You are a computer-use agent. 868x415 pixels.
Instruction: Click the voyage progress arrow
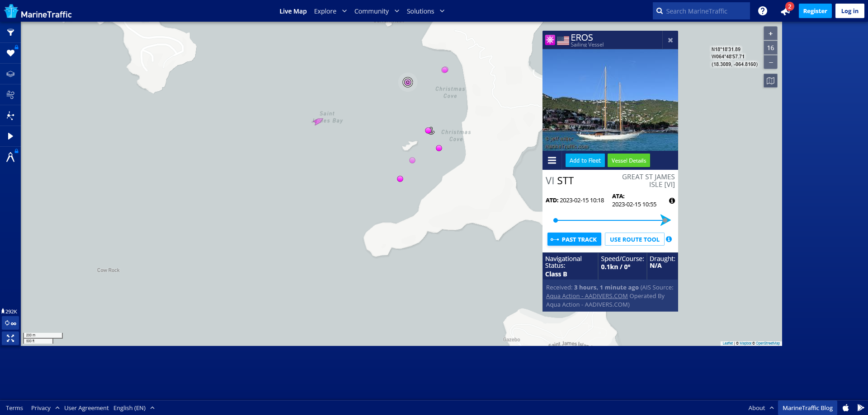click(665, 220)
